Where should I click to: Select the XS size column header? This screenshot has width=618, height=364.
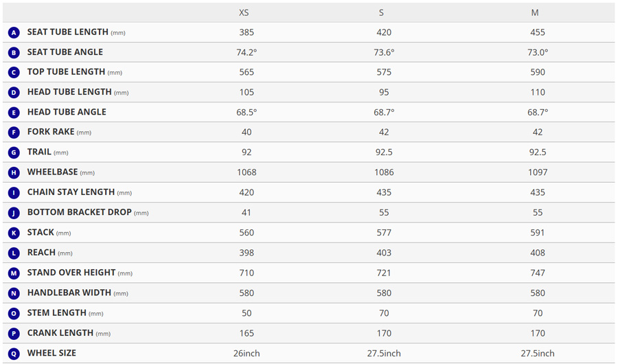pyautogui.click(x=244, y=12)
